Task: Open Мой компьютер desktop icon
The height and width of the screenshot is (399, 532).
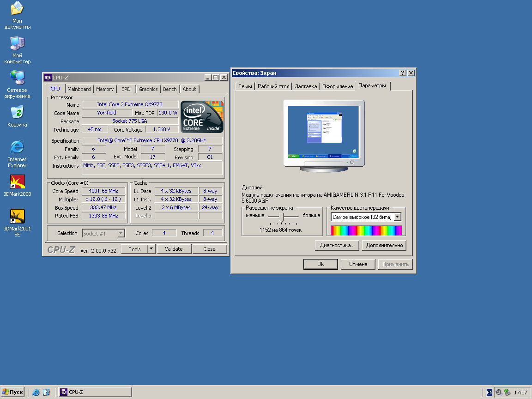Action: tap(17, 50)
